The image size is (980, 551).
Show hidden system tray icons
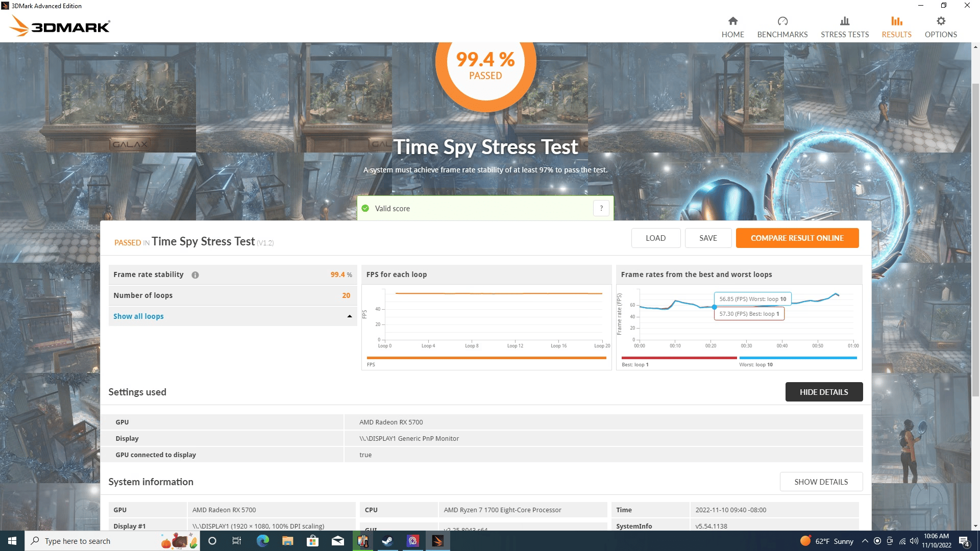tap(865, 541)
